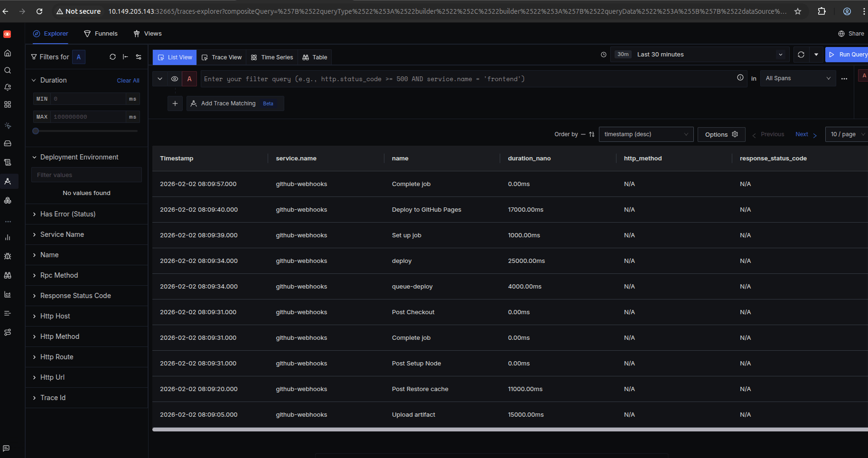Open the 10 / page size dropdown
868x458 pixels.
point(847,134)
